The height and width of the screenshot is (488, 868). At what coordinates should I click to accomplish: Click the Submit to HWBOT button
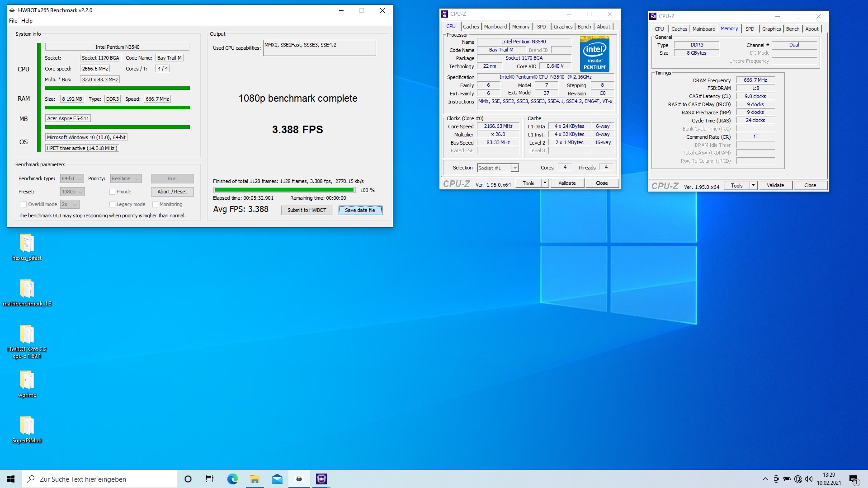(307, 211)
